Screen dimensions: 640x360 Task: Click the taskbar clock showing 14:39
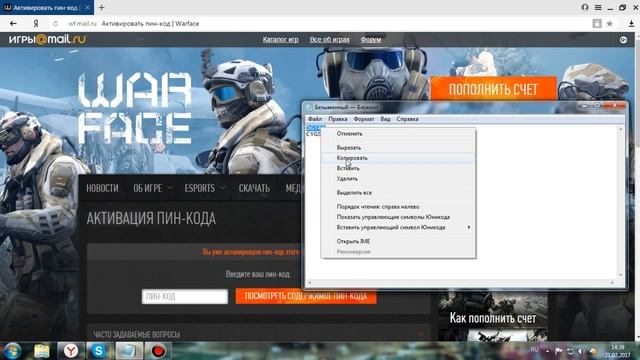click(x=618, y=351)
